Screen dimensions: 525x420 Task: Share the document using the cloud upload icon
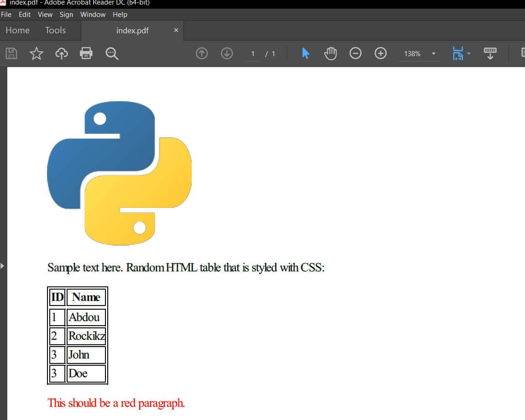click(63, 53)
